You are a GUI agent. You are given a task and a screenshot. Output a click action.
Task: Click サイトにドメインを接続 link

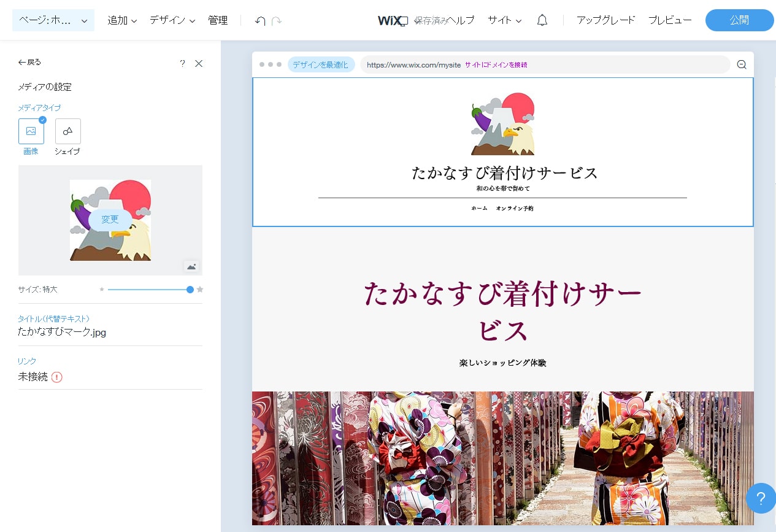point(496,64)
